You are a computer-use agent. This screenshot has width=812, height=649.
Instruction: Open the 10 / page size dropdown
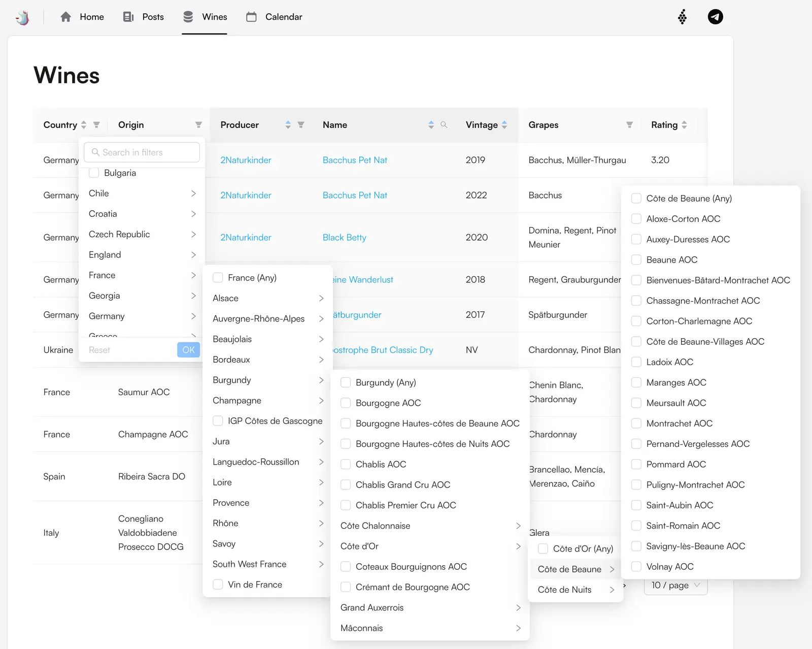pyautogui.click(x=675, y=585)
